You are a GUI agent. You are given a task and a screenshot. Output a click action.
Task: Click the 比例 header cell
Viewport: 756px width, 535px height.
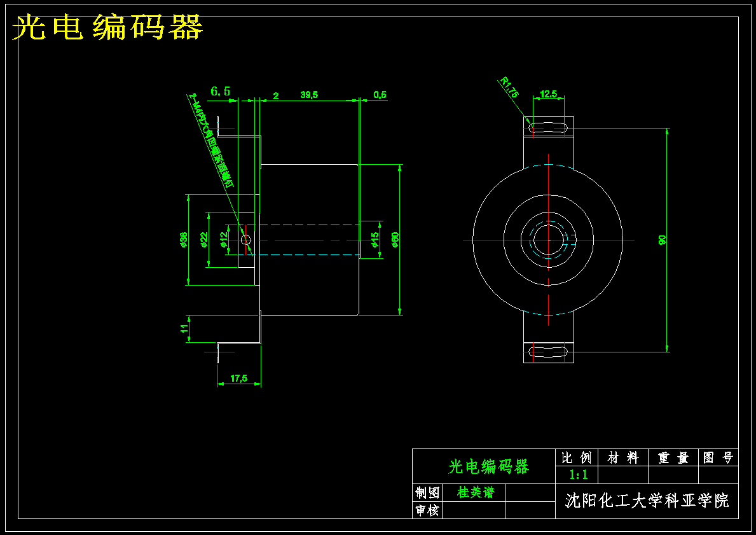pos(577,458)
